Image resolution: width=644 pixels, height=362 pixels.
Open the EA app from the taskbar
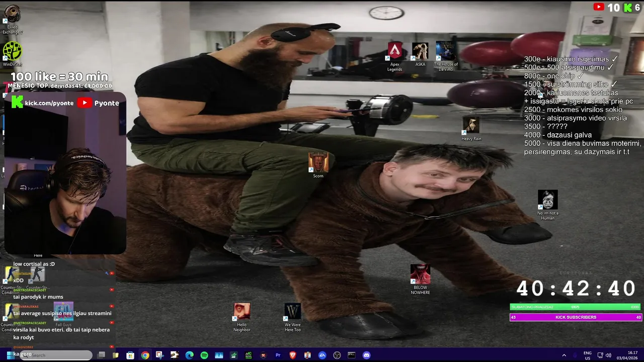pyautogui.click(x=322, y=355)
